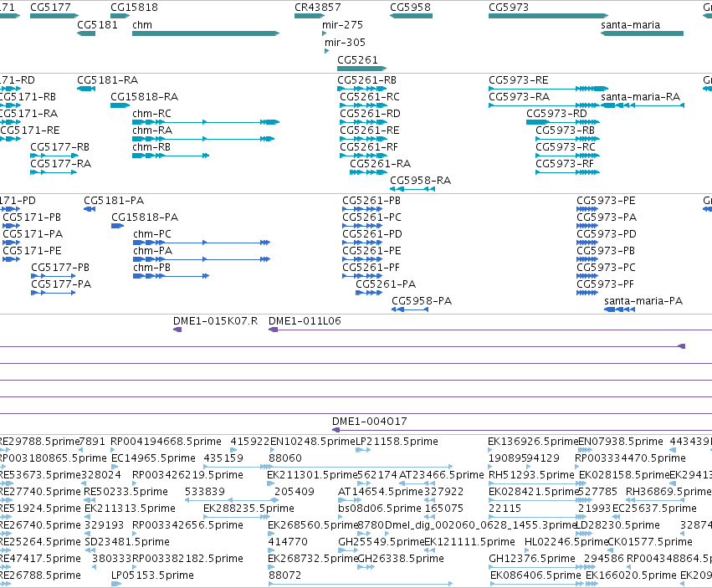Select transcript CG5181-RA
This screenshot has height=588, width=712.
86,89
